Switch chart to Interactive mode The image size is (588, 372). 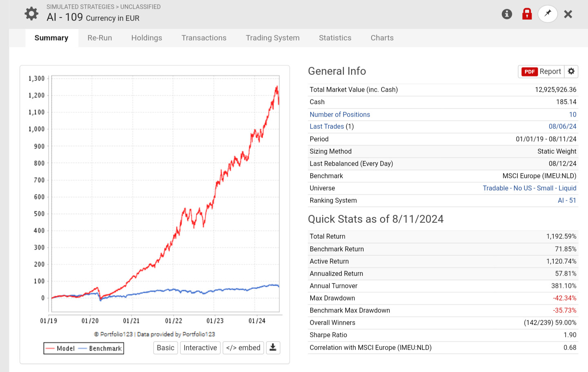(x=200, y=348)
